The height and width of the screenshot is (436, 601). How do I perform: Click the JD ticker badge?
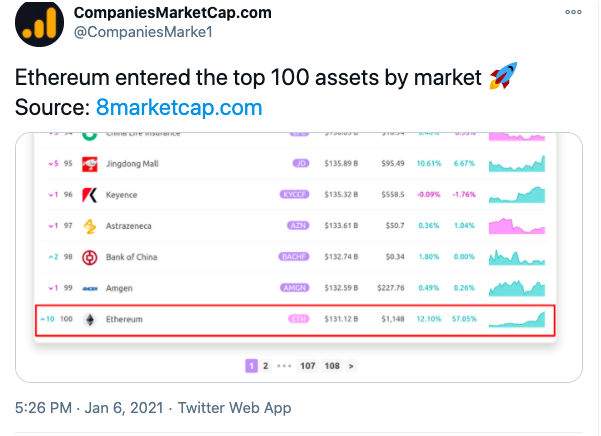click(300, 163)
